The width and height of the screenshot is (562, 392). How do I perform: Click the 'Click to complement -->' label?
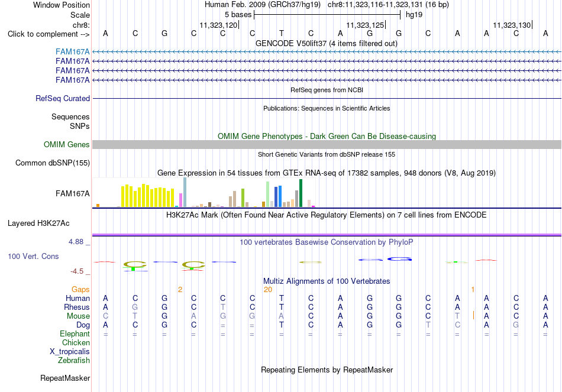pyautogui.click(x=49, y=34)
